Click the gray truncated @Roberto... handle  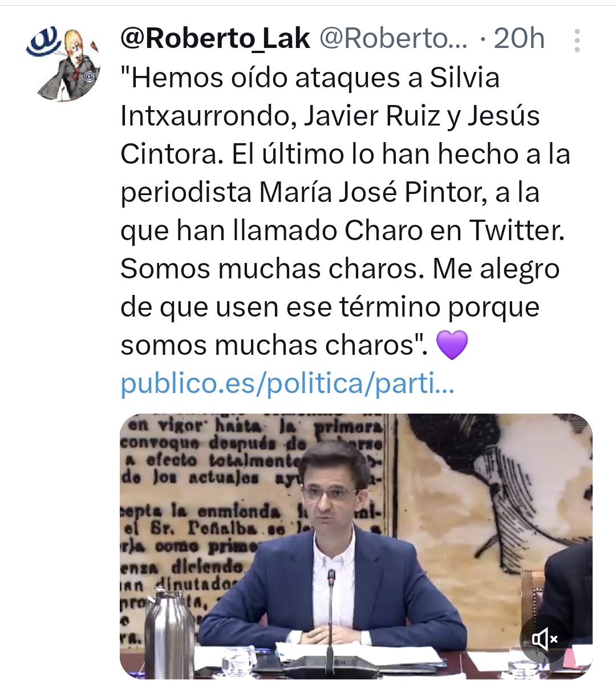pos(393,39)
